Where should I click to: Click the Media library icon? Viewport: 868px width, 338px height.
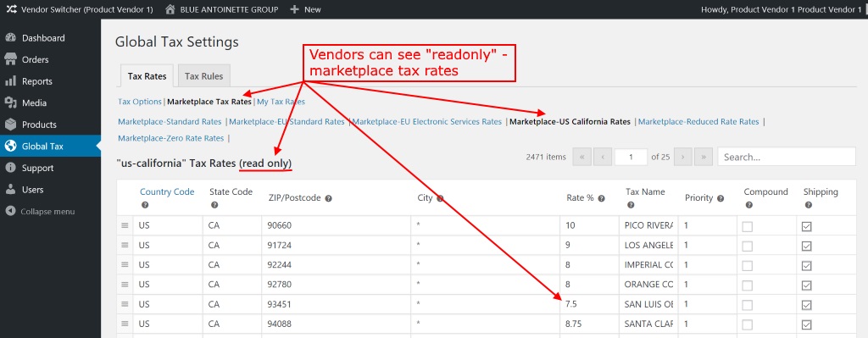[x=10, y=103]
